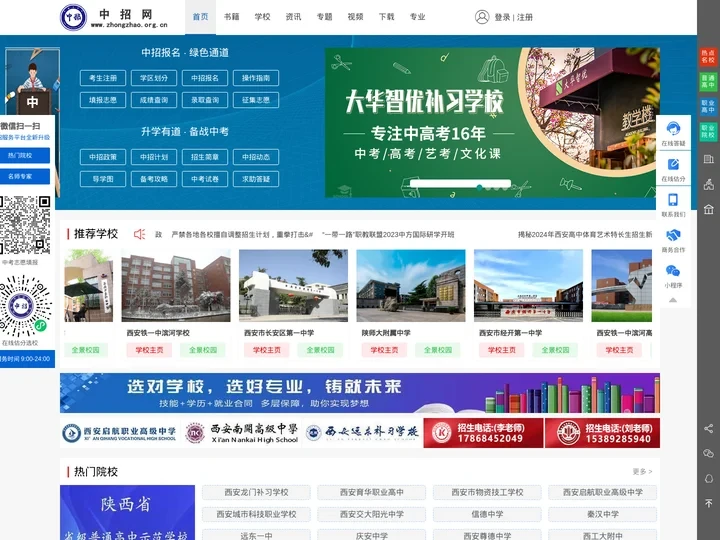This screenshot has width=720, height=540.
Task: Click the schoolhouse sidebar icon below building
Action: [709, 185]
